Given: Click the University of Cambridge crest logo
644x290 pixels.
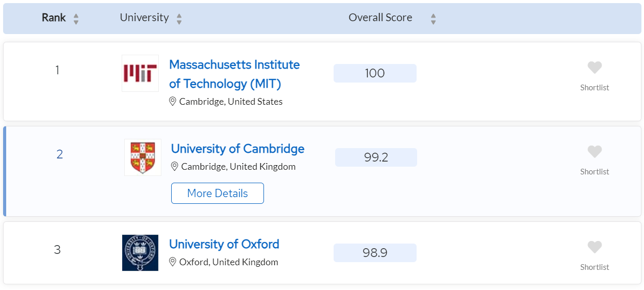Looking at the screenshot, I should click(x=143, y=157).
